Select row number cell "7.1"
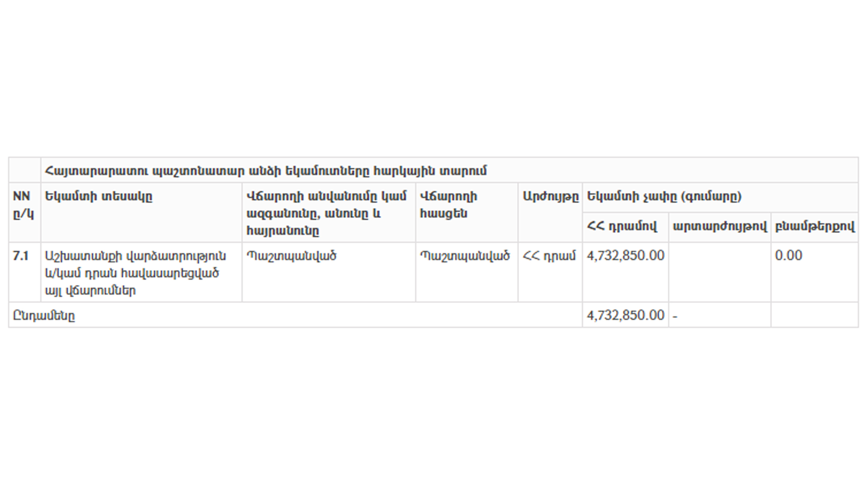868x488 pixels. coord(21,256)
